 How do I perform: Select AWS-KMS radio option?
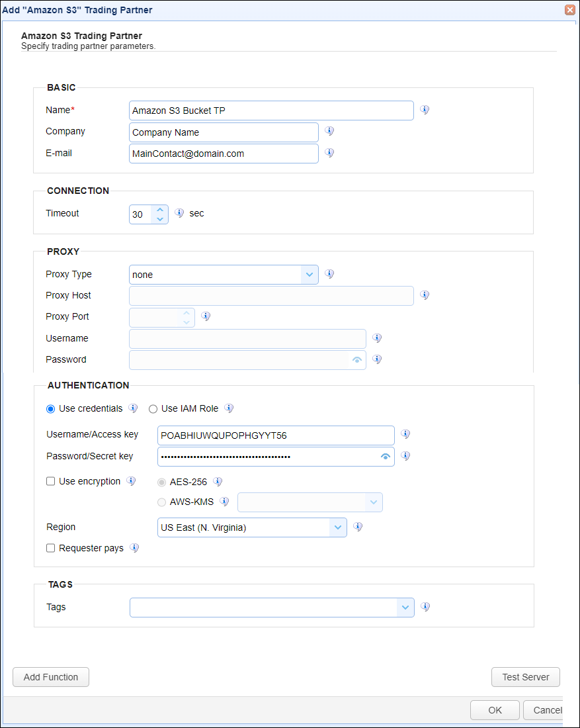pyautogui.click(x=161, y=502)
